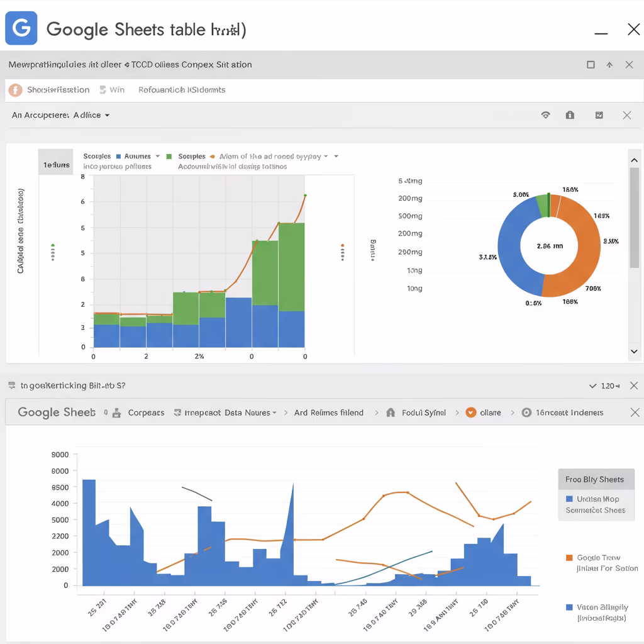Click the orange f icon beside Shersterftesstion
644x644 pixels.
16,90
